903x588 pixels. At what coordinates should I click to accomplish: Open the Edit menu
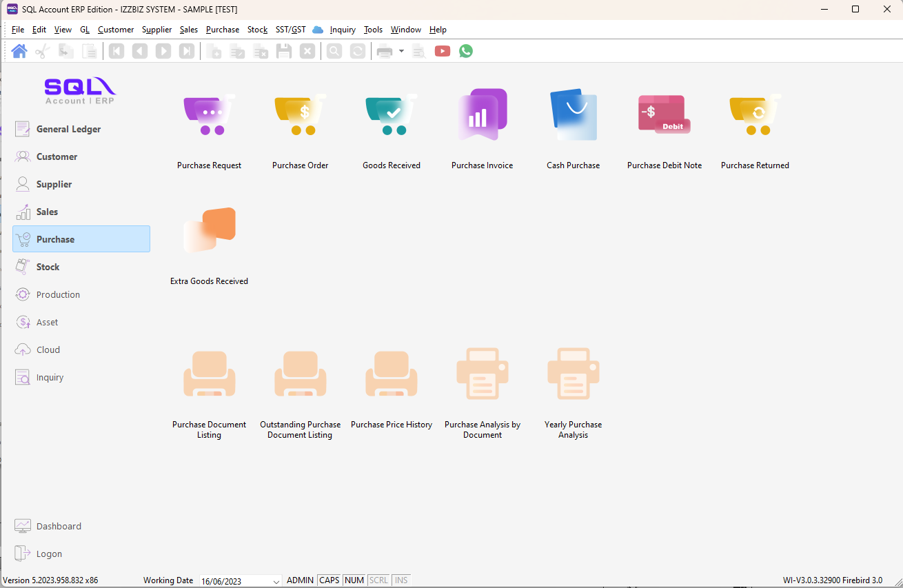tap(39, 30)
